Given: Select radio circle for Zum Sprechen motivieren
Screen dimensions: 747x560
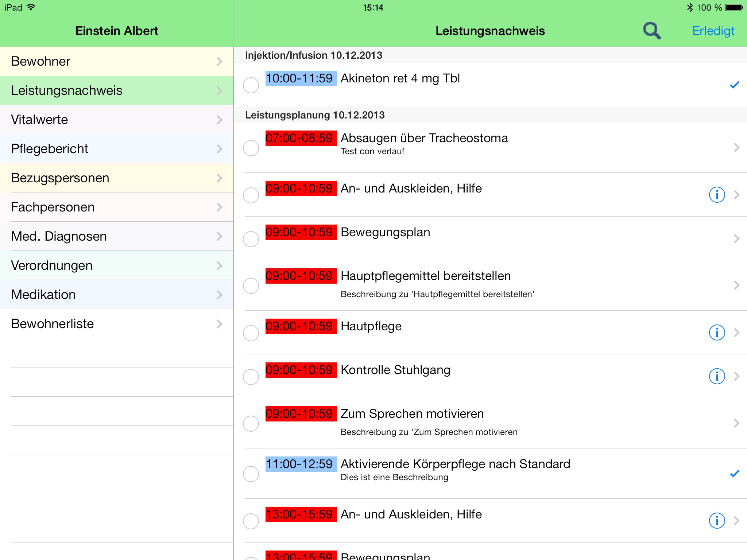Looking at the screenshot, I should click(251, 424).
